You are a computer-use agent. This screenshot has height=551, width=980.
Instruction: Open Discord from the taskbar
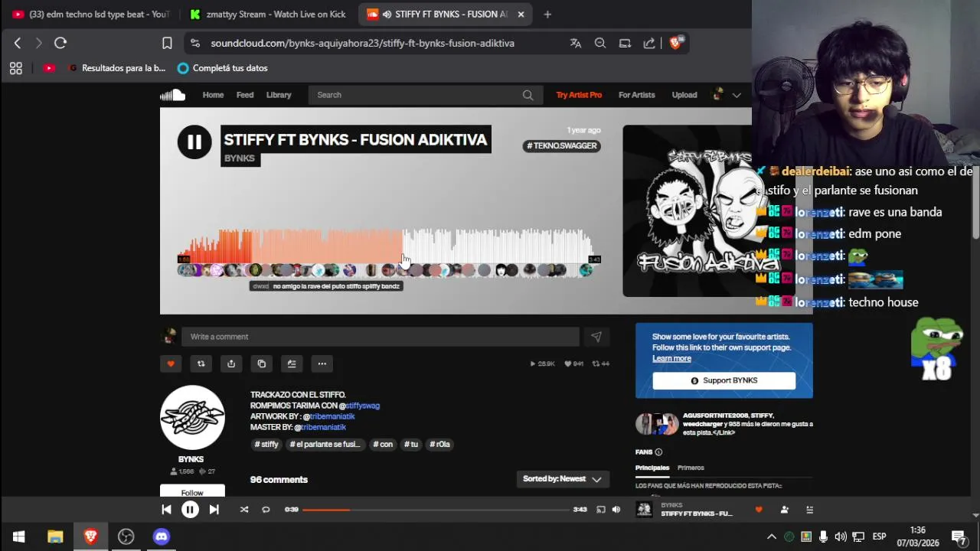click(x=162, y=536)
